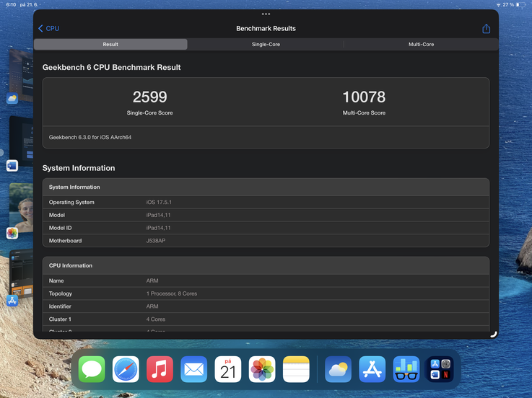The height and width of the screenshot is (398, 532).
Task: Open the Calendar app showing 21
Action: point(228,369)
